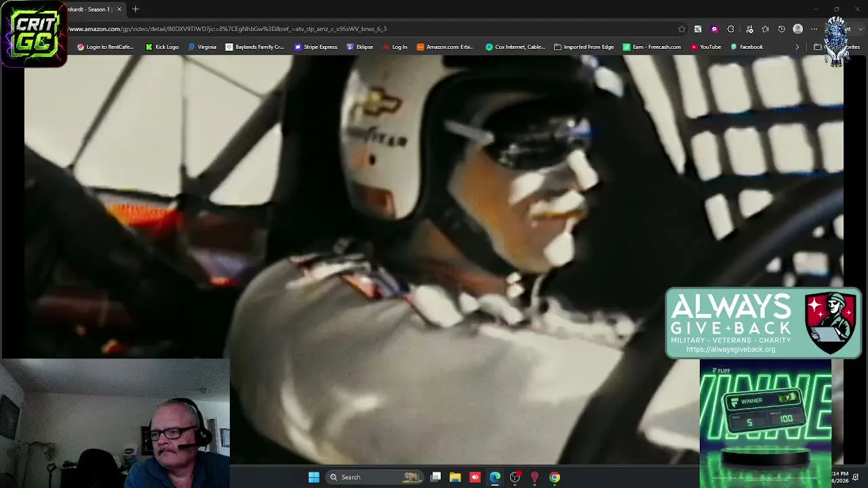Open the Facebook bookmark

pyautogui.click(x=747, y=47)
